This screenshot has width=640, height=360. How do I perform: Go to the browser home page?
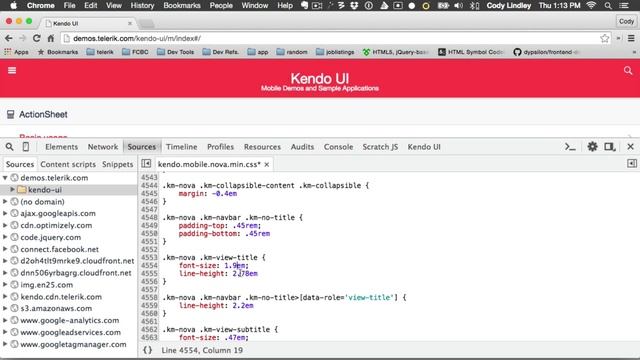pyautogui.click(x=51, y=38)
